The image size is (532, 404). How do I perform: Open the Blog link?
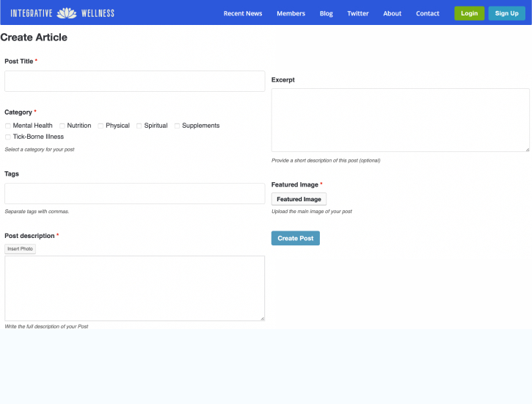click(x=326, y=13)
